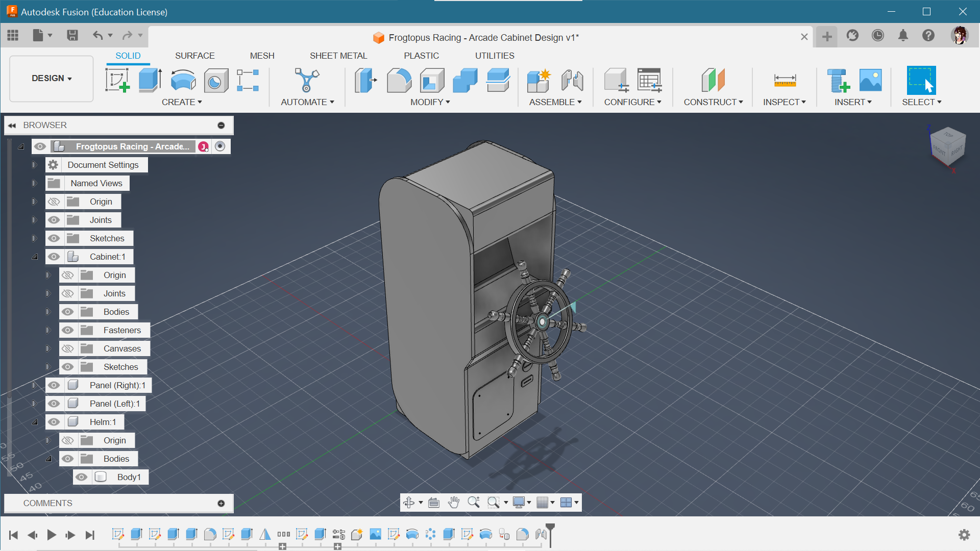Open the DESIGN workspace dropdown
Screen dimensions: 980x551
pyautogui.click(x=52, y=79)
